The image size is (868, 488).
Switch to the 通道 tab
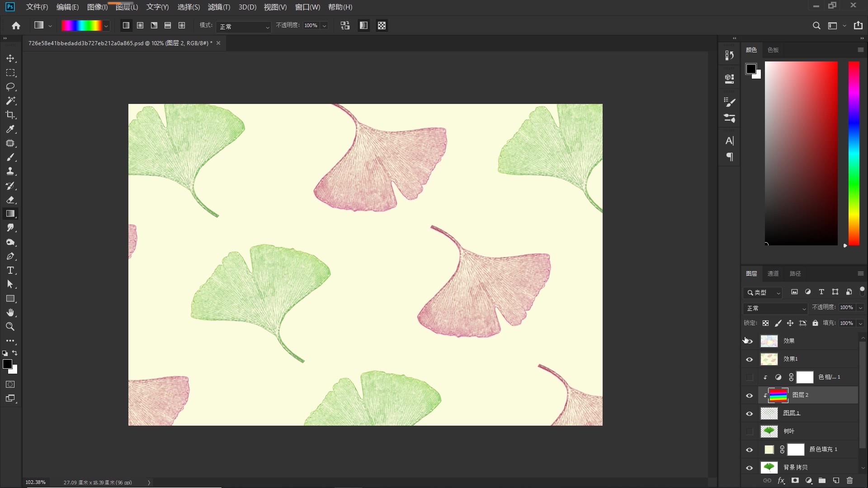(x=773, y=273)
